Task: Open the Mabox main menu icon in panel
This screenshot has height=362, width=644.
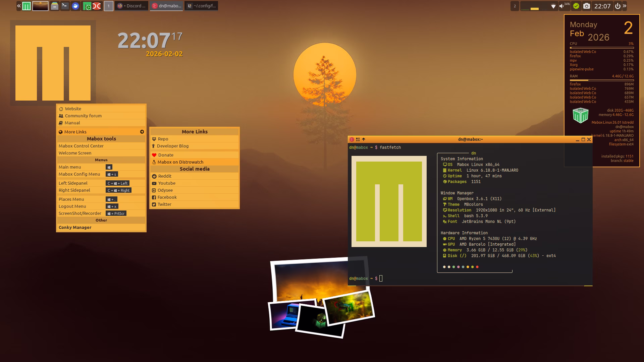Action: tap(26, 6)
